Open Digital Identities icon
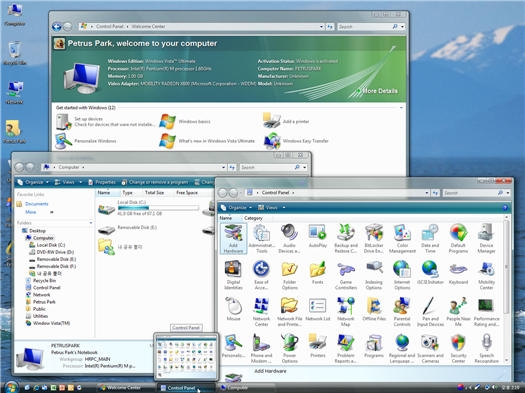The image size is (525, 393). (233, 275)
